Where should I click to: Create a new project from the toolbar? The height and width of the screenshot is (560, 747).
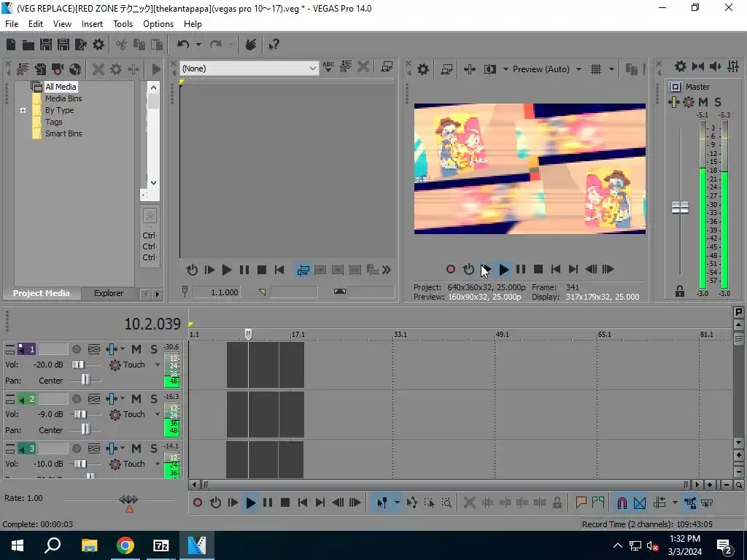(x=11, y=44)
